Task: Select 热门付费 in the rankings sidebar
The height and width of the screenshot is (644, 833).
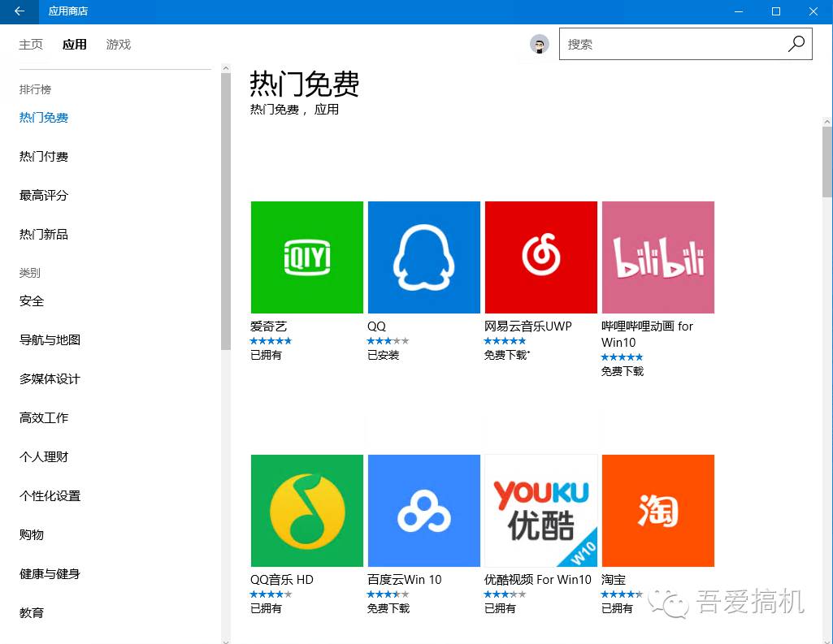Action: pos(43,156)
